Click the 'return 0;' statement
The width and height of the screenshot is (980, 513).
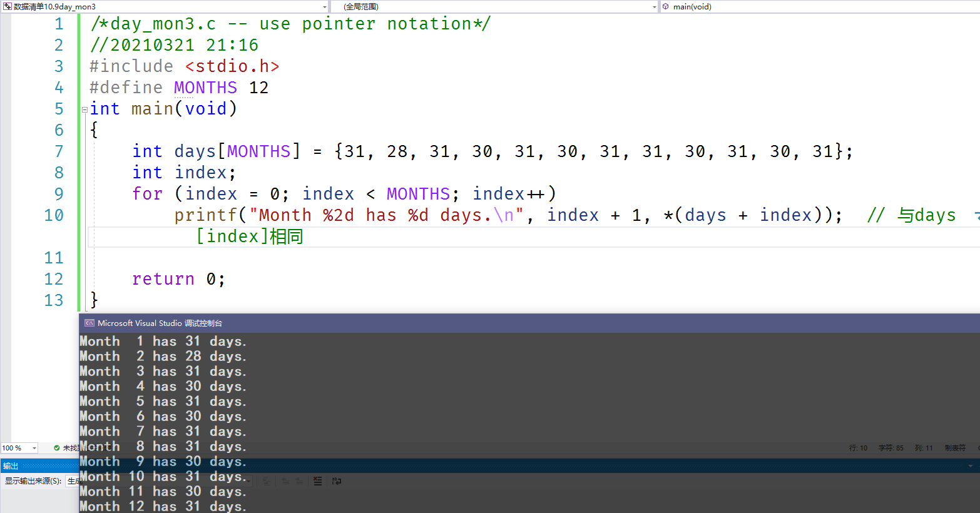(179, 279)
